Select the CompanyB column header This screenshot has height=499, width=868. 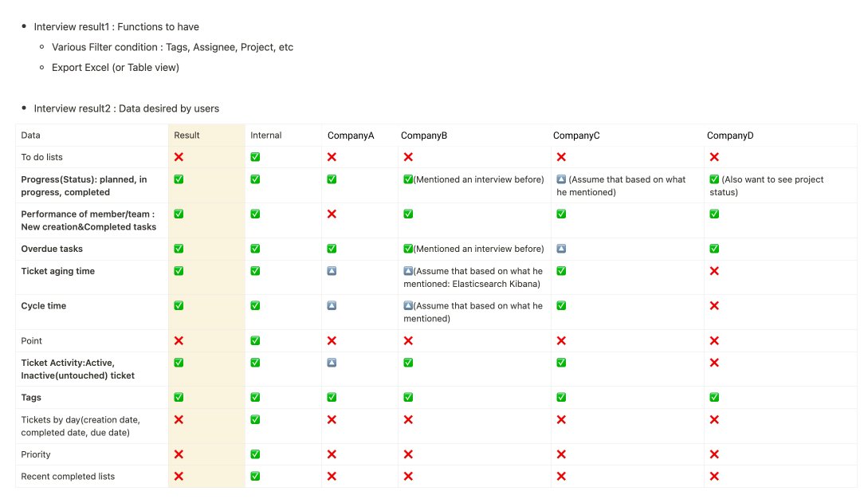pyautogui.click(x=424, y=136)
